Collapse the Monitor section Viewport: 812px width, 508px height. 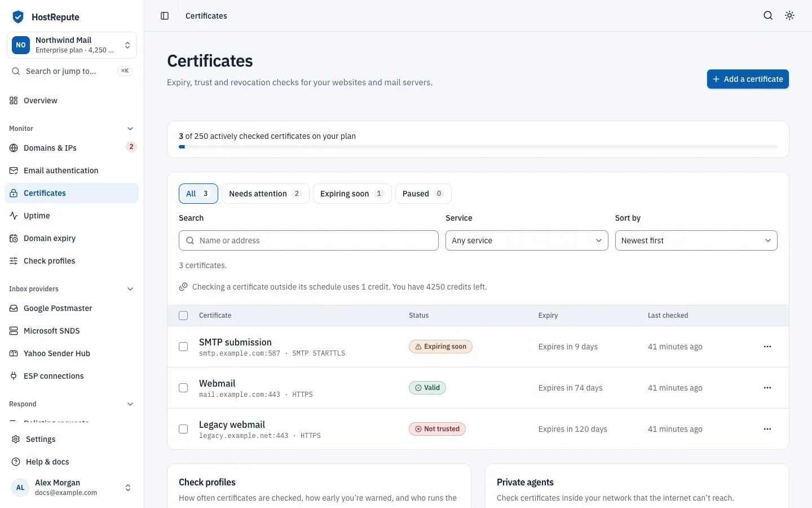coord(130,129)
